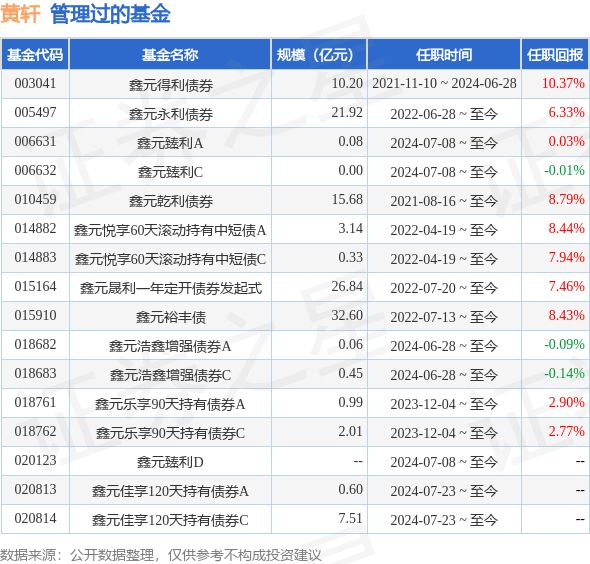Image resolution: width=590 pixels, height=564 pixels.
Task: Select fund code 006632
Action: pos(35,170)
